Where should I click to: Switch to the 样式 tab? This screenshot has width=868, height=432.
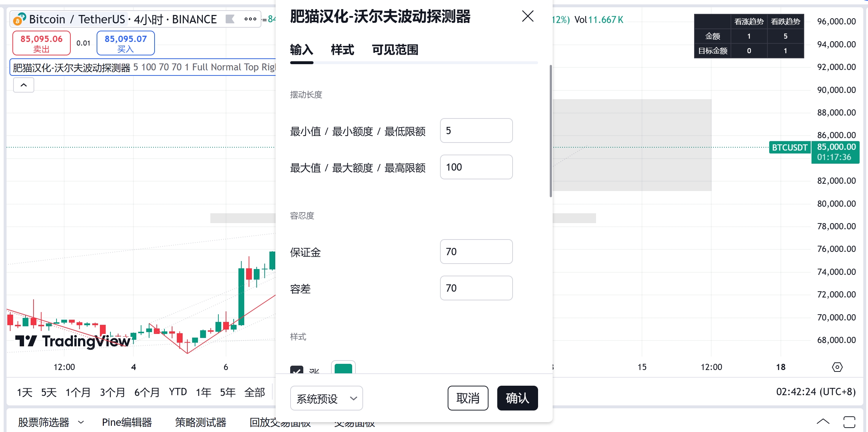[x=342, y=50]
